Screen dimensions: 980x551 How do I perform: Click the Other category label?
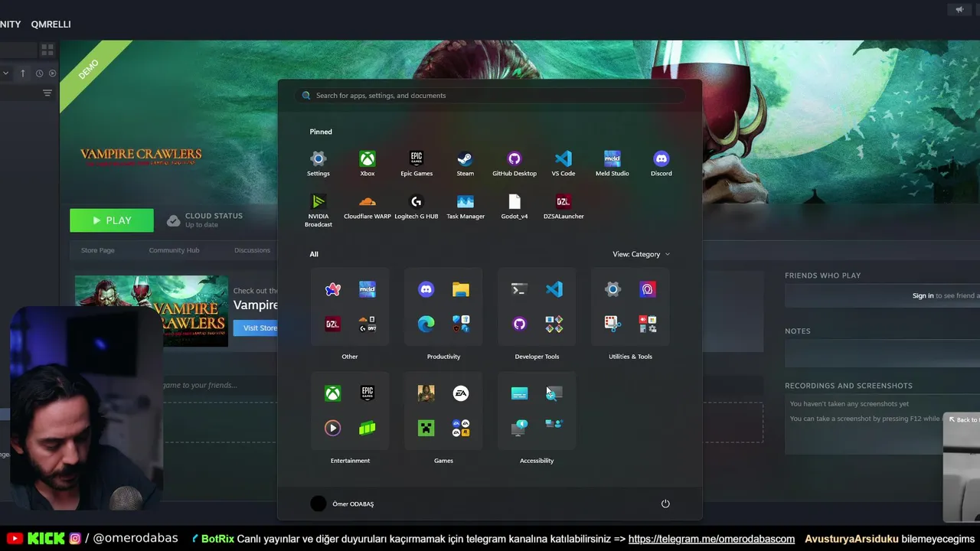(350, 357)
